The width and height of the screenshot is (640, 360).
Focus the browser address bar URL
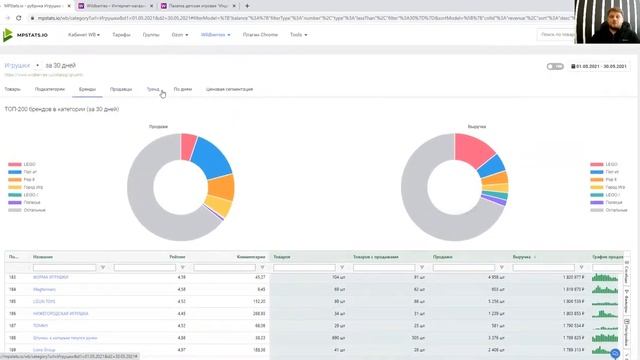point(305,18)
